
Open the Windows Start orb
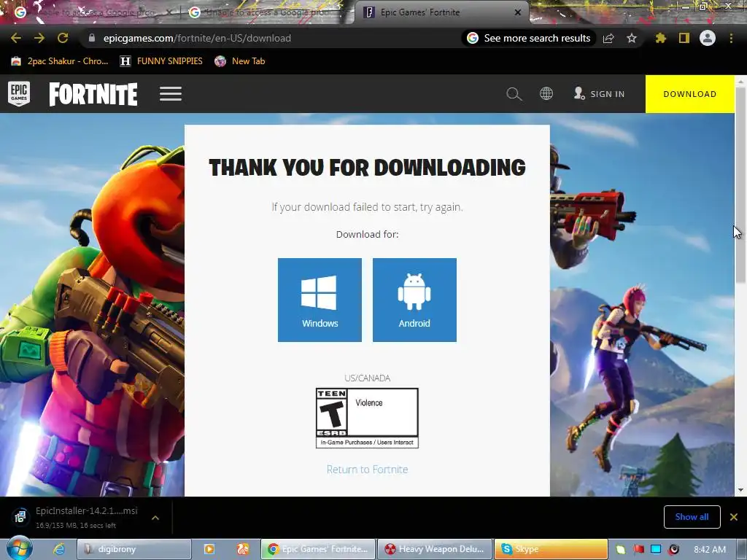click(x=19, y=548)
